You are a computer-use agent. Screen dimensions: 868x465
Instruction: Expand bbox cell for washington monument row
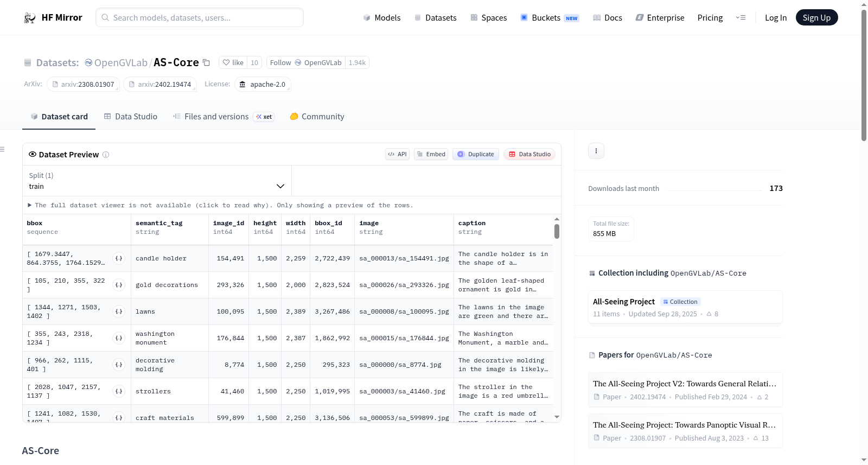119,338
